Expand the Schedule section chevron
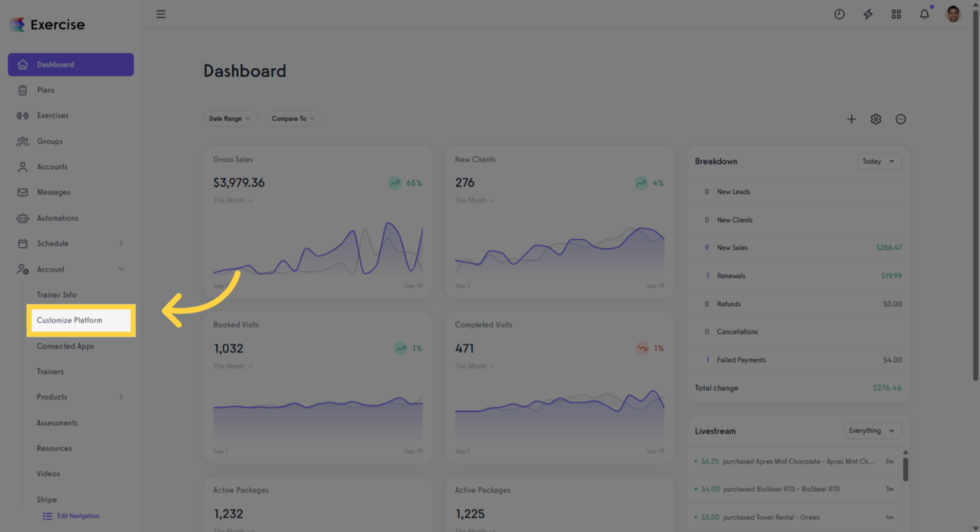Screen dimensions: 980x532 [121, 243]
